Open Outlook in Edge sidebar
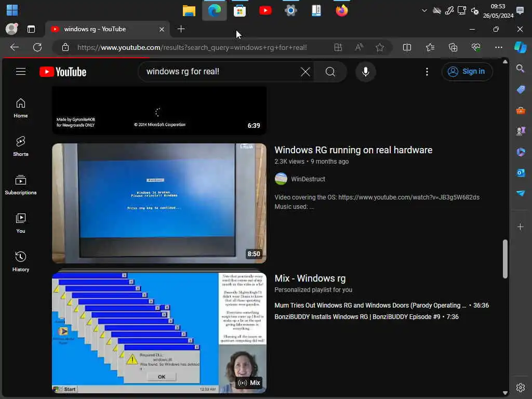Screen dimensions: 532x399 (x=521, y=172)
